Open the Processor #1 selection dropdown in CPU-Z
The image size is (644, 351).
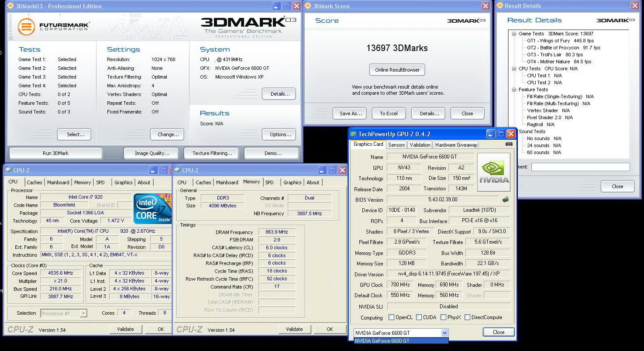point(83,313)
